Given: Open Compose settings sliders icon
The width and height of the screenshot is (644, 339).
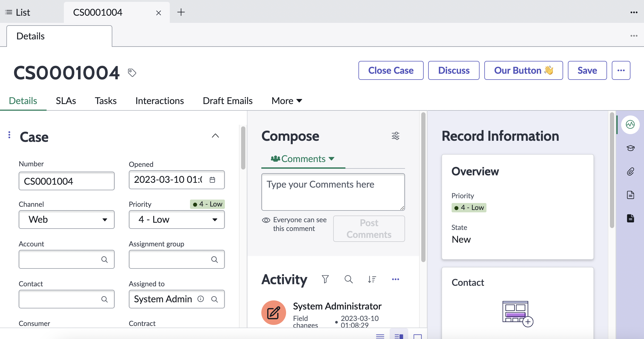Looking at the screenshot, I should pyautogui.click(x=395, y=136).
